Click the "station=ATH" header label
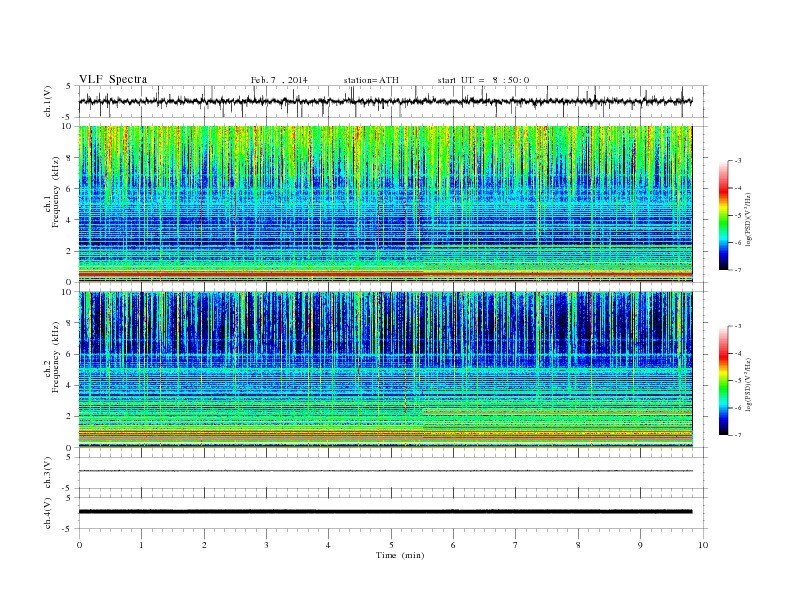Screen dimensions: 792x612 pos(371,80)
